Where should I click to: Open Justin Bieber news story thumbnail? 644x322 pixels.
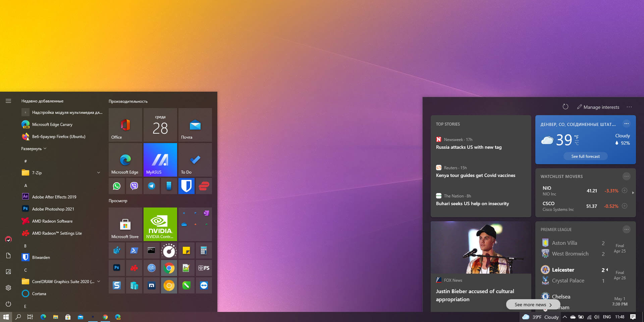[x=481, y=247]
